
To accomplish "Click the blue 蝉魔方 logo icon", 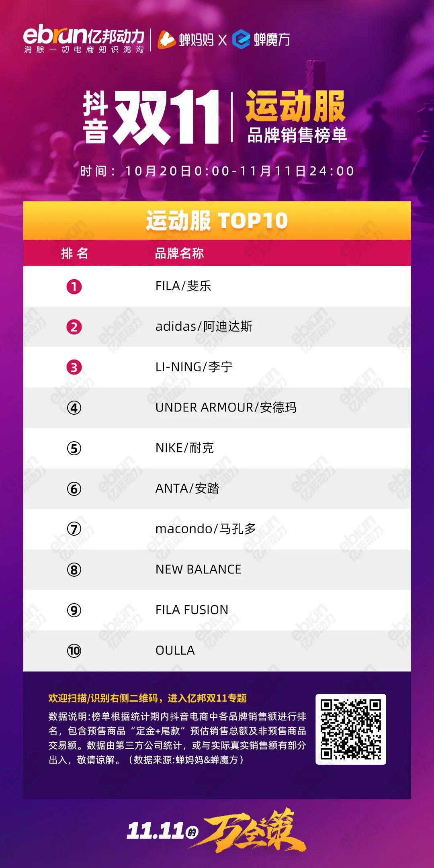I will coord(241,39).
